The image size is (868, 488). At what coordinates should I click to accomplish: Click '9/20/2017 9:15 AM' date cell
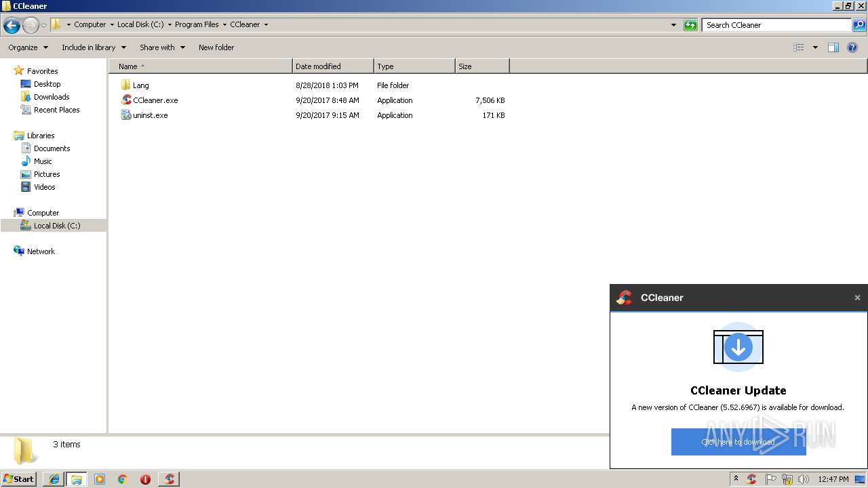(328, 115)
